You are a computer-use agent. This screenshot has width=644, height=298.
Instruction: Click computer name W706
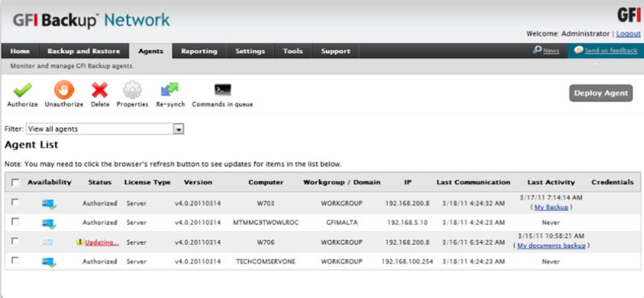tap(266, 242)
